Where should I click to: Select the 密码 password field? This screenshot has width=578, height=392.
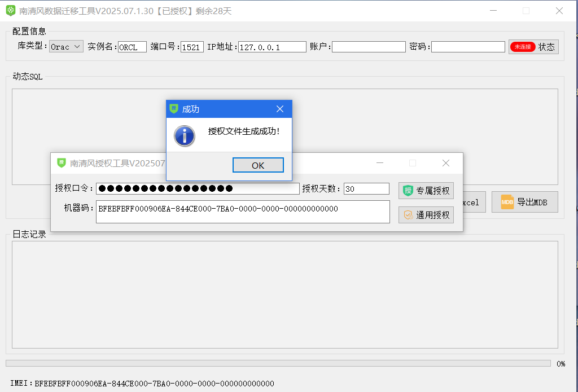pyautogui.click(x=468, y=47)
